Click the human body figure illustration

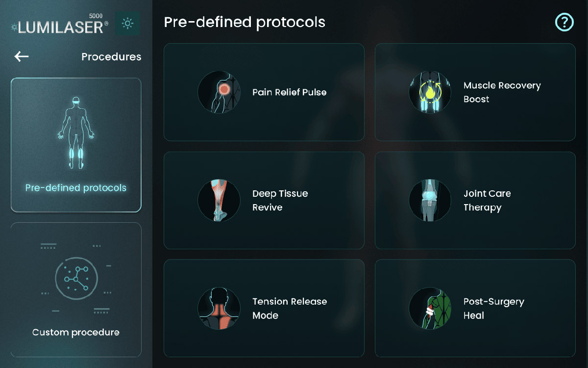coord(75,132)
